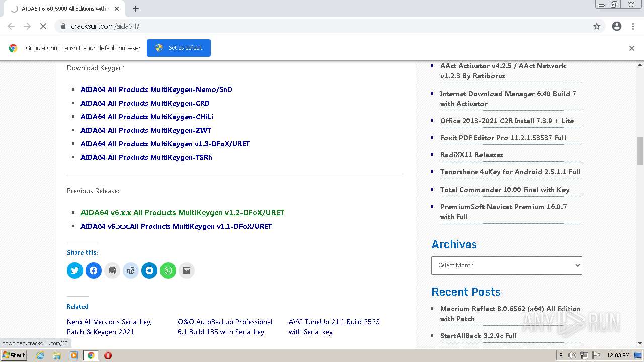Click the Print share icon

112,270
